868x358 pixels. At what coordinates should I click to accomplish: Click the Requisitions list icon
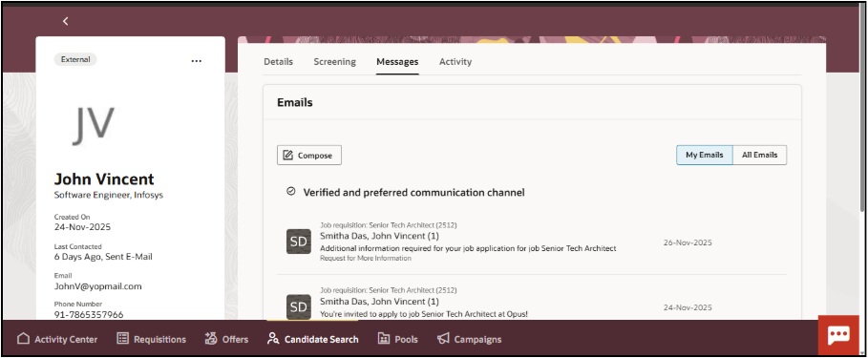coord(123,339)
